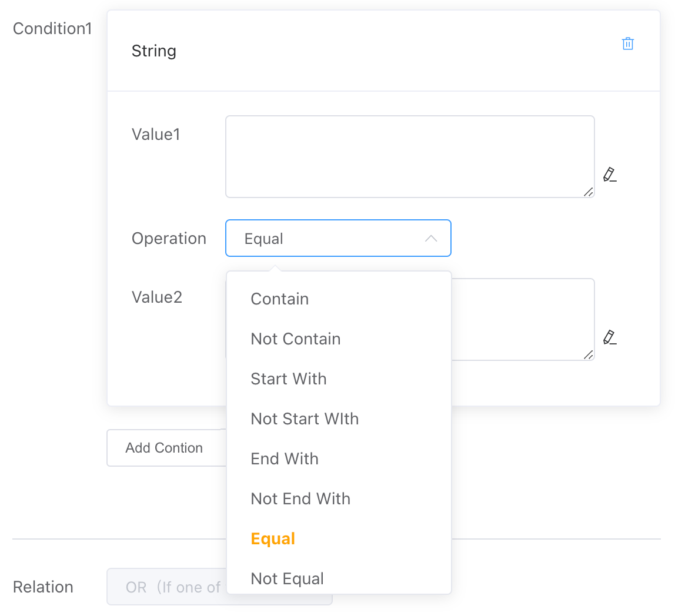Pick the highlighted Equal option
Screen dimensions: 675x616
pyautogui.click(x=272, y=539)
